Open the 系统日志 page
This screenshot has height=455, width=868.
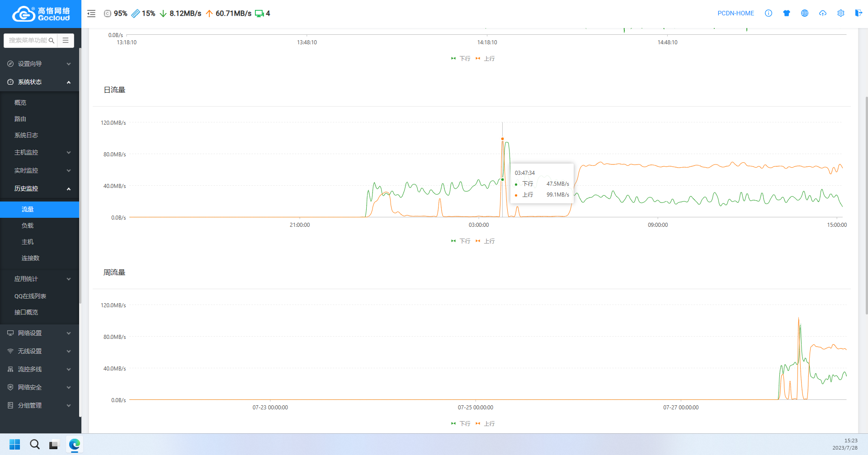click(x=26, y=135)
